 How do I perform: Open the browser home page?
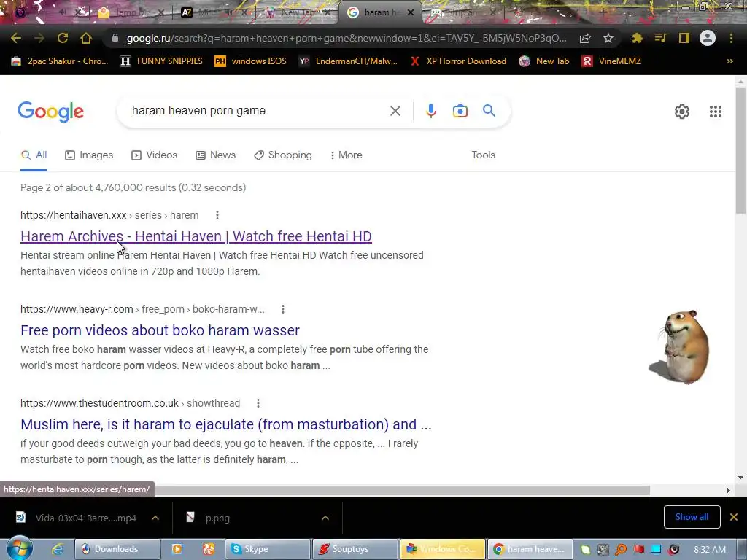click(x=86, y=38)
